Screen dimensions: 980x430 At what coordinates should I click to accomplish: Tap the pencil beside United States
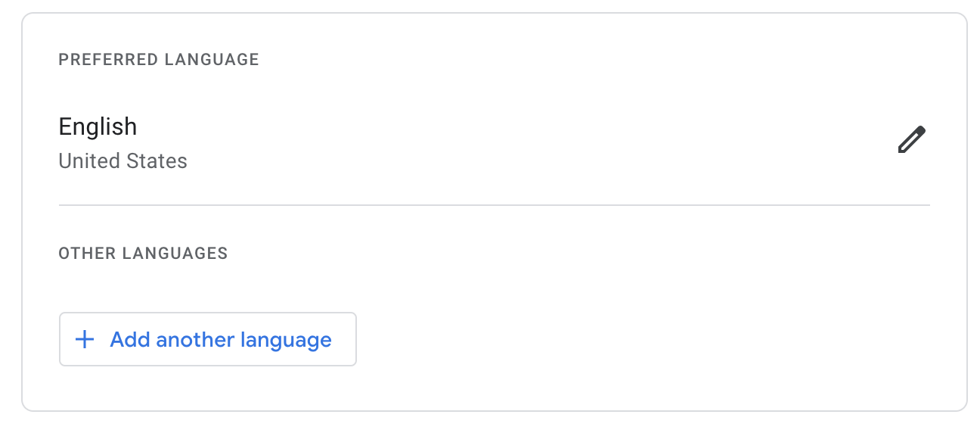pyautogui.click(x=911, y=140)
